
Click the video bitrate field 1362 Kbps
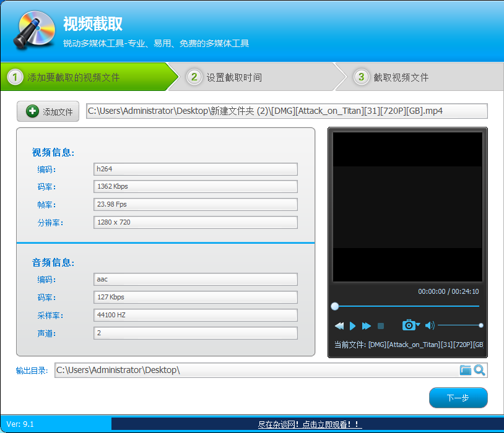[196, 186]
